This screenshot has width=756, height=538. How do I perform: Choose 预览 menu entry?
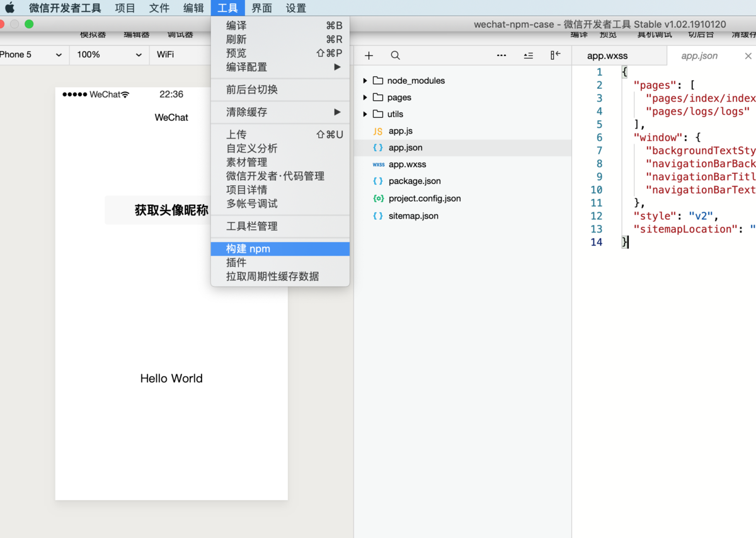pos(280,54)
